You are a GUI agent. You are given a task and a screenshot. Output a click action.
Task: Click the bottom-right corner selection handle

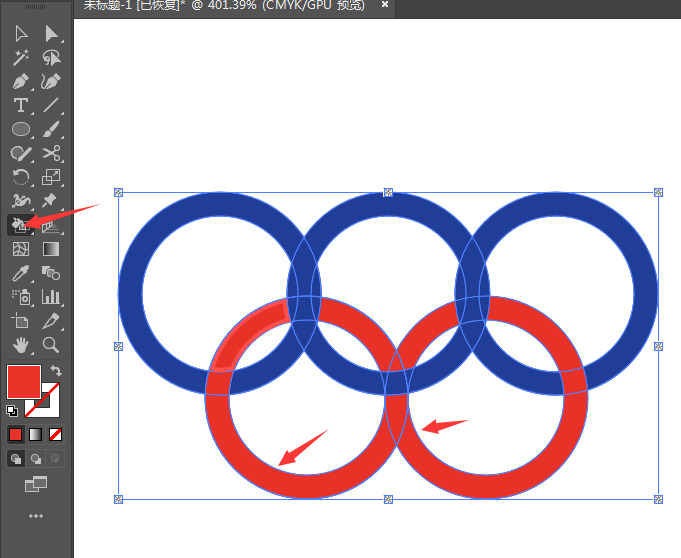[658, 499]
